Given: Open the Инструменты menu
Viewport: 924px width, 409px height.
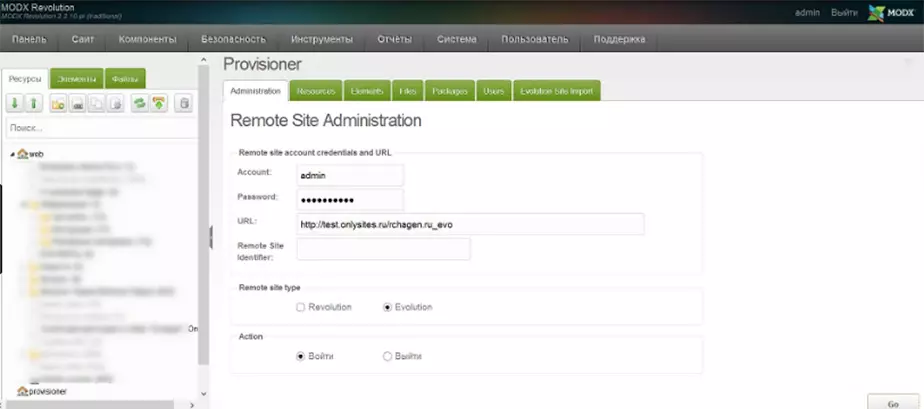Looking at the screenshot, I should tap(322, 39).
